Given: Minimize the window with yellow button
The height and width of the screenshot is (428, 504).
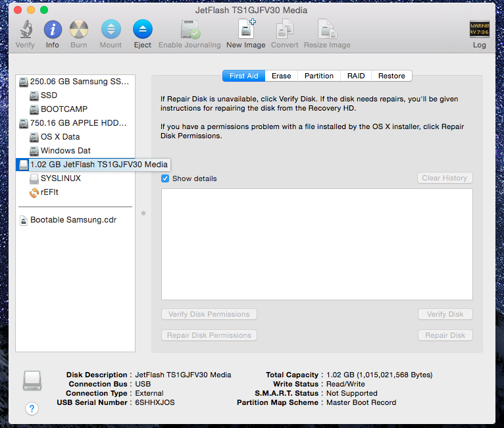Looking at the screenshot, I should tap(31, 10).
